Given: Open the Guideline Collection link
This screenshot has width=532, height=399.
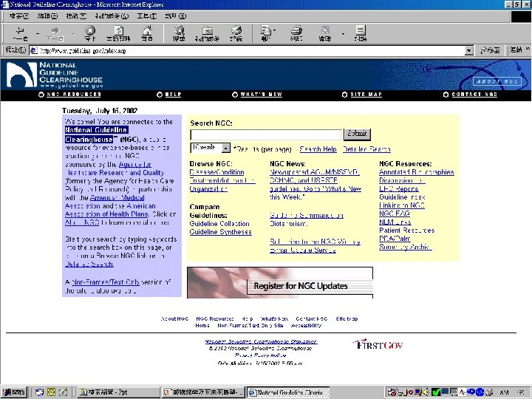Looking at the screenshot, I should 219,224.
